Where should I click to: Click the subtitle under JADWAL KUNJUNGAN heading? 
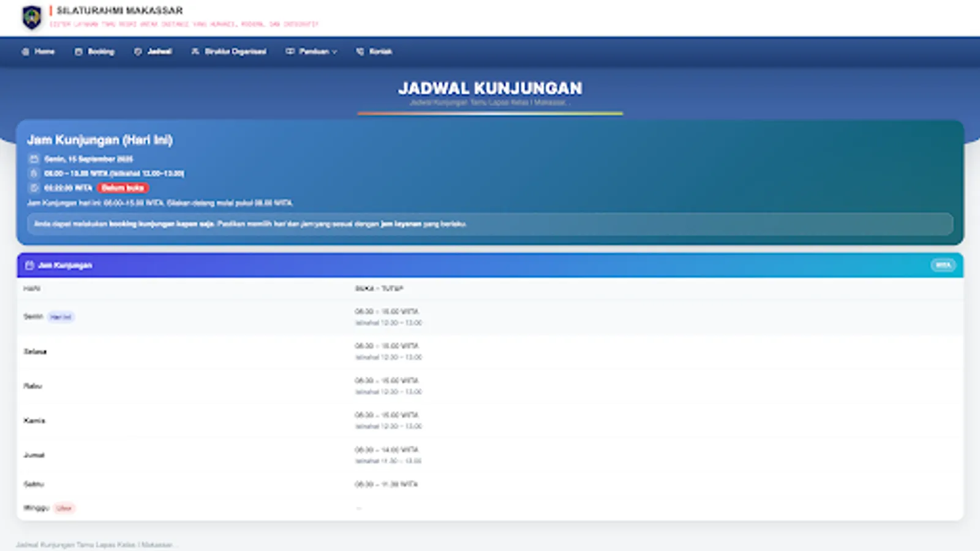490,103
